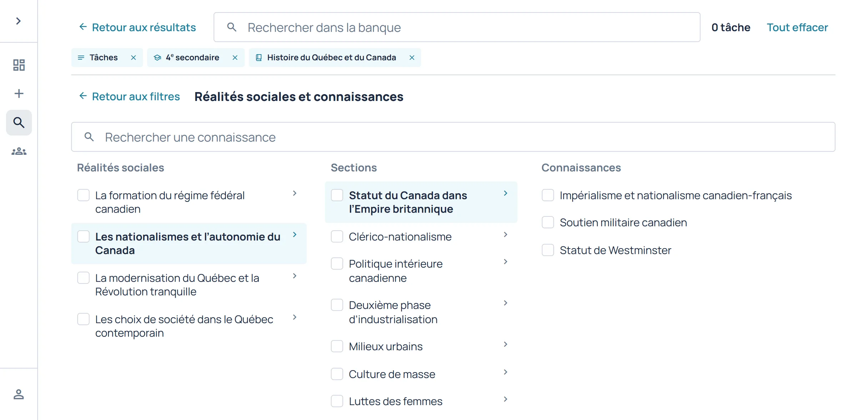
Task: Go back via Retour aux résultats
Action: [137, 27]
